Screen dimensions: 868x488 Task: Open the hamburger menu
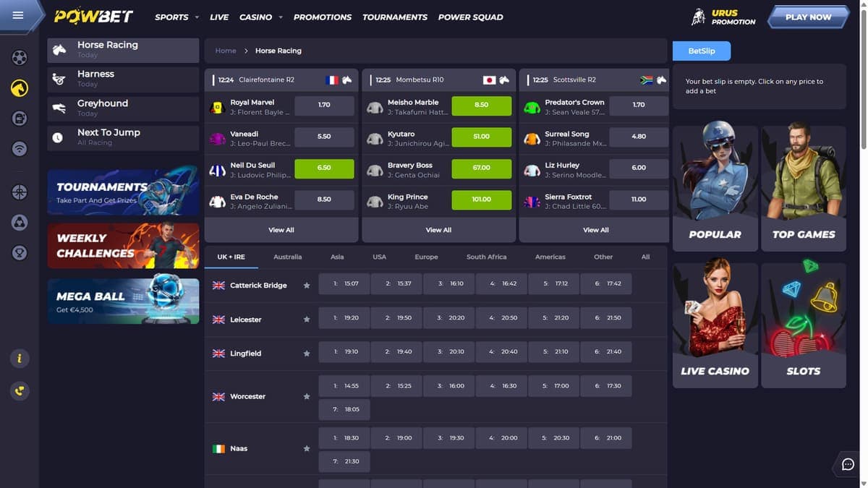pyautogui.click(x=18, y=15)
